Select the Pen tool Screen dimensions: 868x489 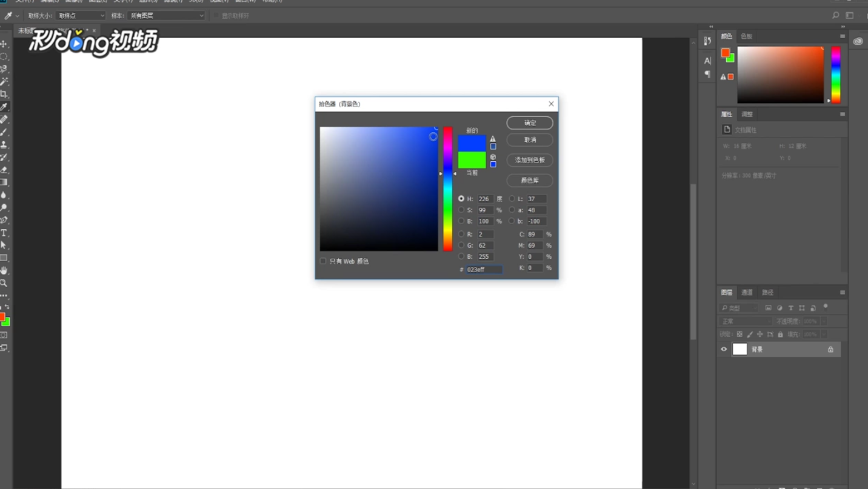tap(4, 221)
